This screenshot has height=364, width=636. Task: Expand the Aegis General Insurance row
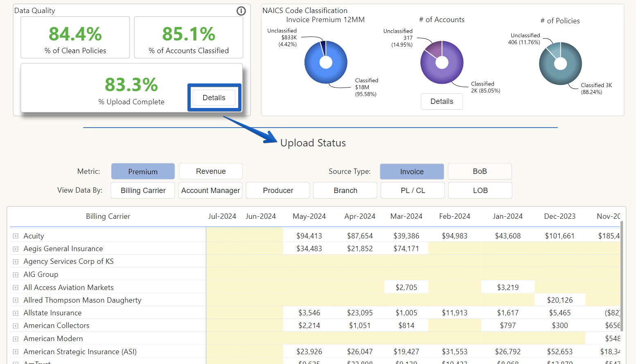coord(16,249)
